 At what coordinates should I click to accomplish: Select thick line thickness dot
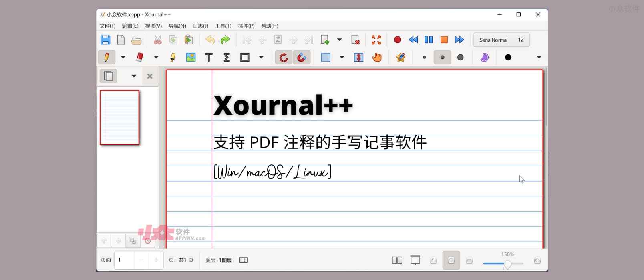[x=460, y=57]
